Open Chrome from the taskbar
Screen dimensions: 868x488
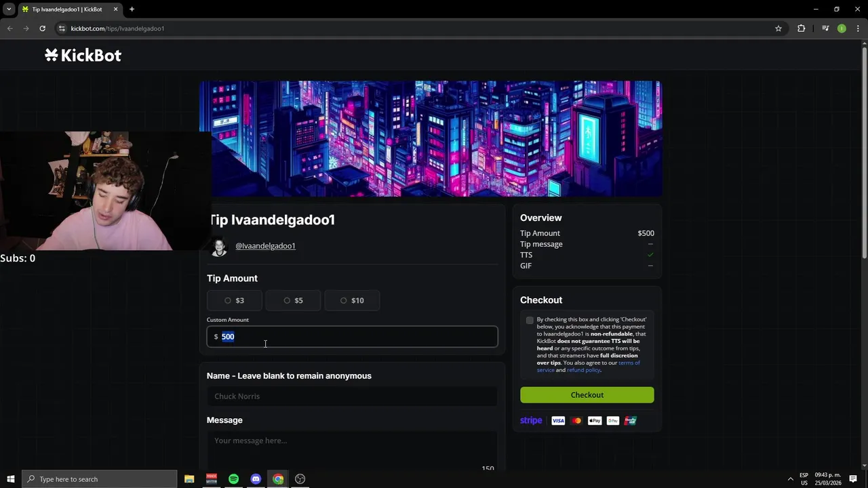coord(278,479)
